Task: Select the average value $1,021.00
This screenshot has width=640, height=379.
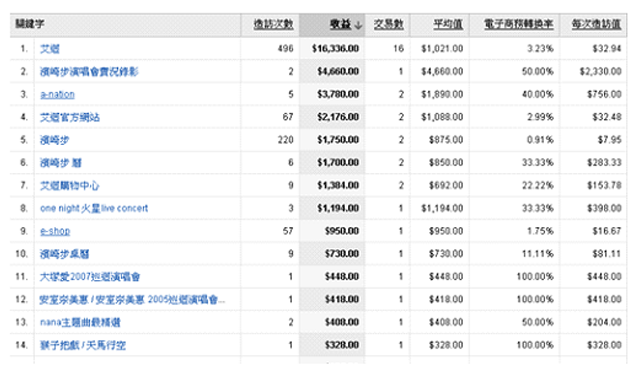Action: 442,49
